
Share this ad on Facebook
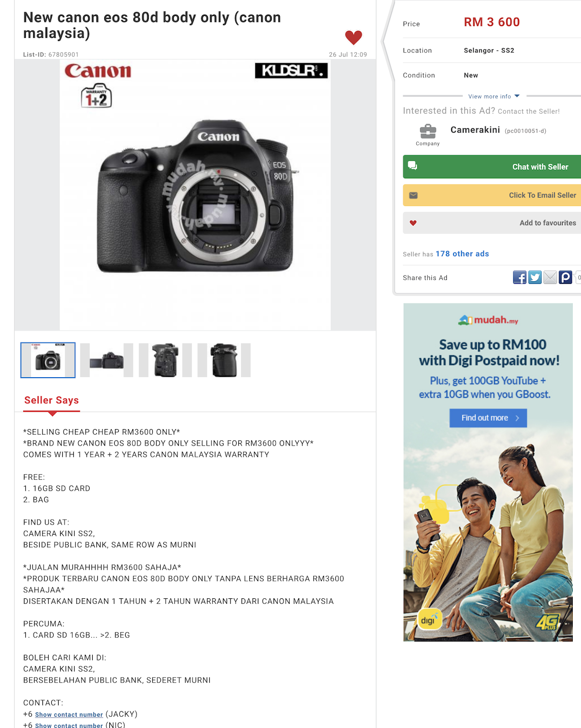[520, 277]
